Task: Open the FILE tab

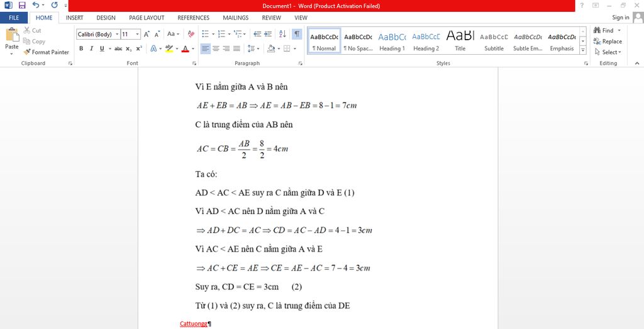Action: [x=14, y=18]
